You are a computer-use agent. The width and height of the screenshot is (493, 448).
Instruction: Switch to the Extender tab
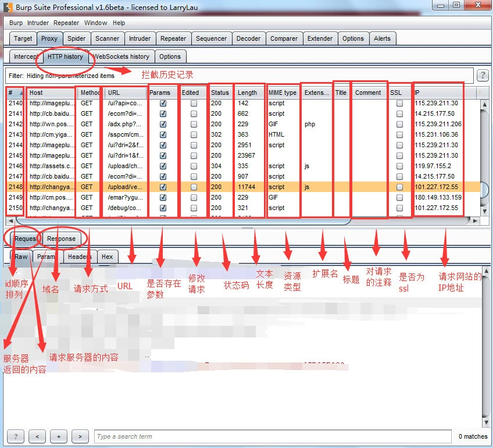tap(320, 38)
